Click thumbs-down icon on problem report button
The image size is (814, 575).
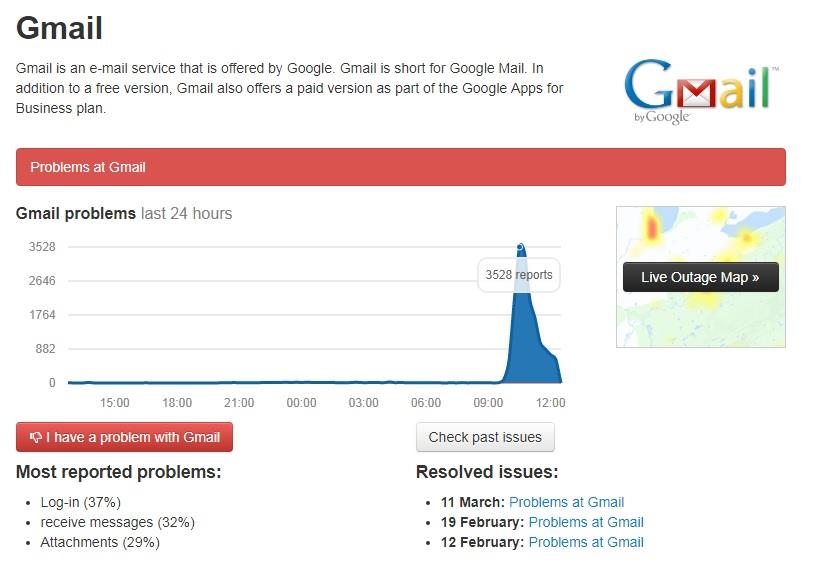36,437
